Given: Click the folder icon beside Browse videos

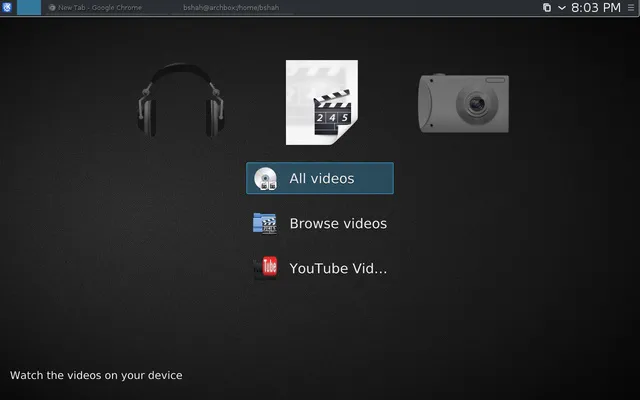Looking at the screenshot, I should click(x=265, y=223).
